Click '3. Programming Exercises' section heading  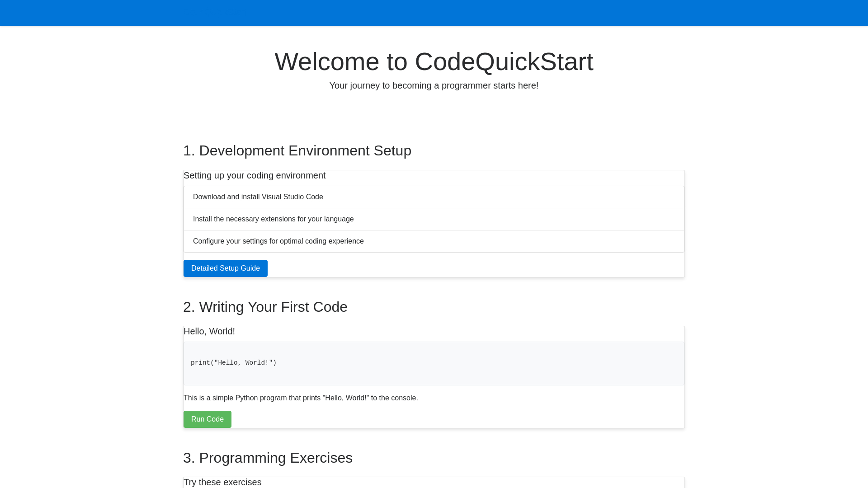pos(268,458)
